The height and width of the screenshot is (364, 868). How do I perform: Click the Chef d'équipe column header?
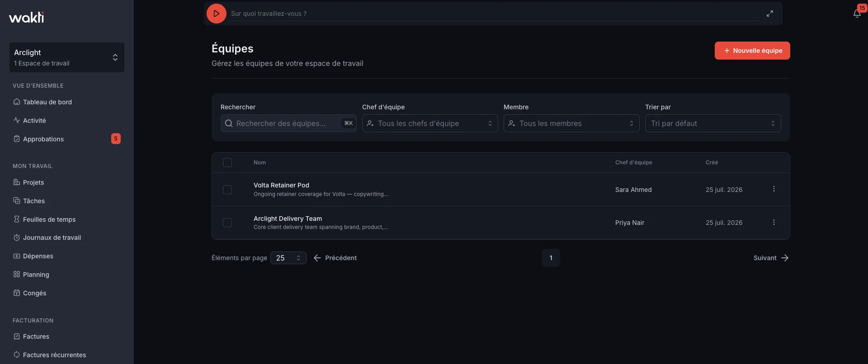(633, 163)
